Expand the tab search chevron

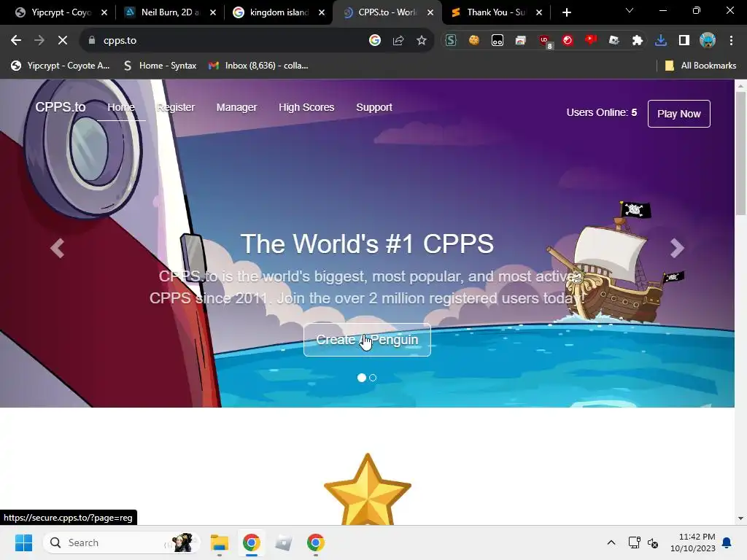(x=630, y=10)
